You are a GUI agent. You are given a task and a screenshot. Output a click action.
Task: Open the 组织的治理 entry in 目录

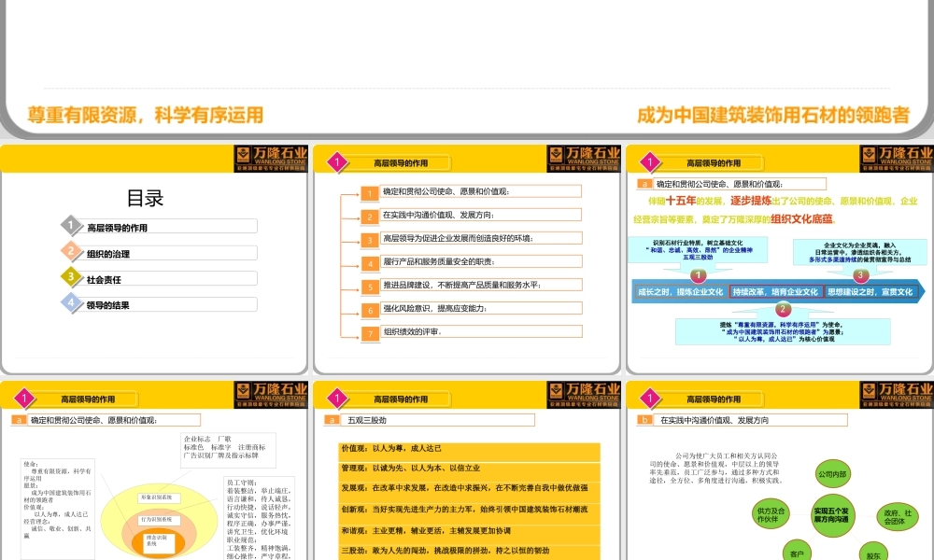point(167,253)
